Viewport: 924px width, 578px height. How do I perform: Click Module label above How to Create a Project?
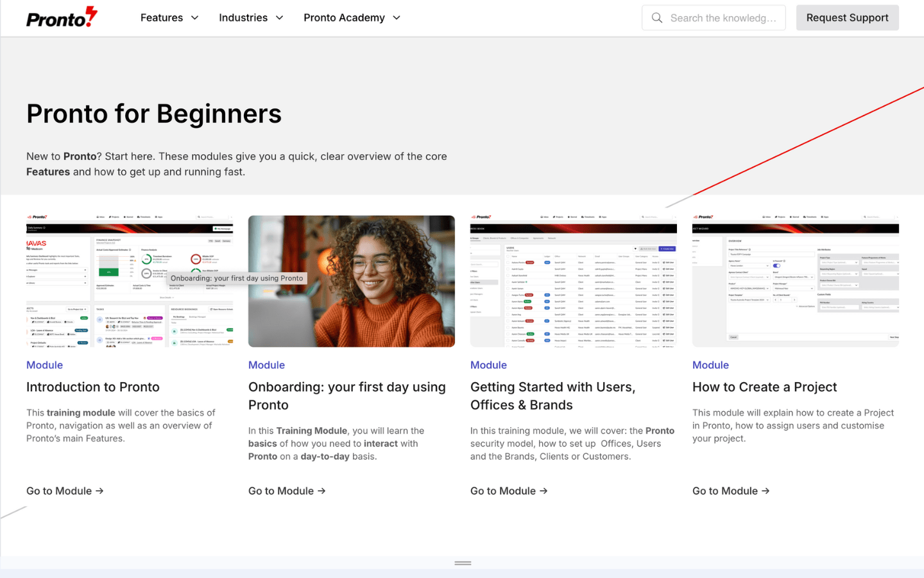click(710, 365)
